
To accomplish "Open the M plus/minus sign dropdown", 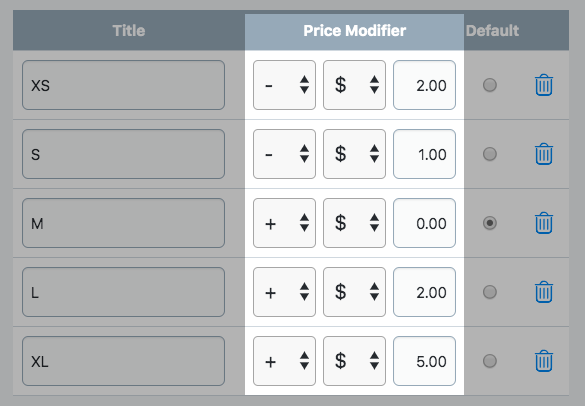I will (284, 223).
